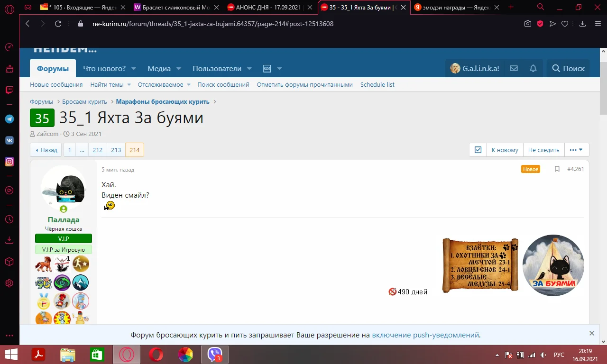The height and width of the screenshot is (364, 607).
Task: Click the bookmark flag on post #4.261
Action: [557, 169]
